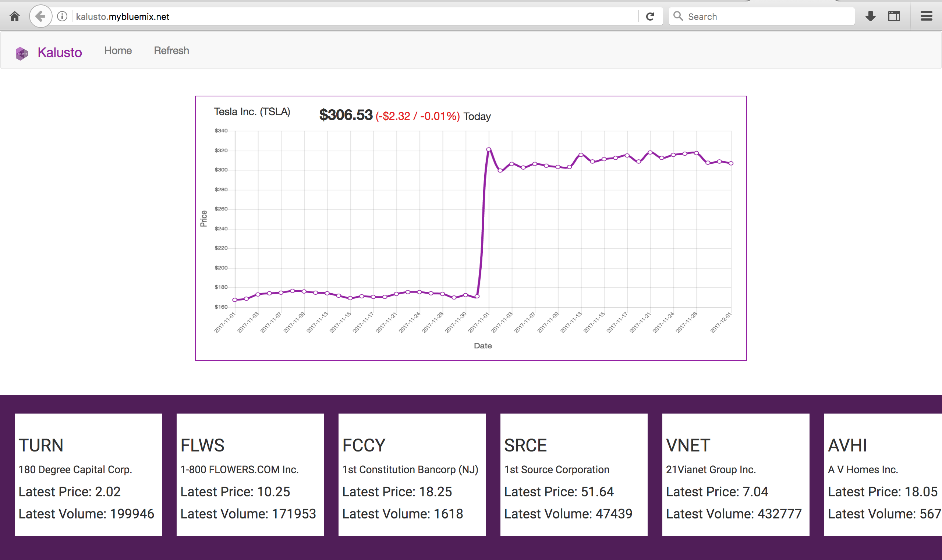This screenshot has height=560, width=942.
Task: Click the browser home icon
Action: 15,17
